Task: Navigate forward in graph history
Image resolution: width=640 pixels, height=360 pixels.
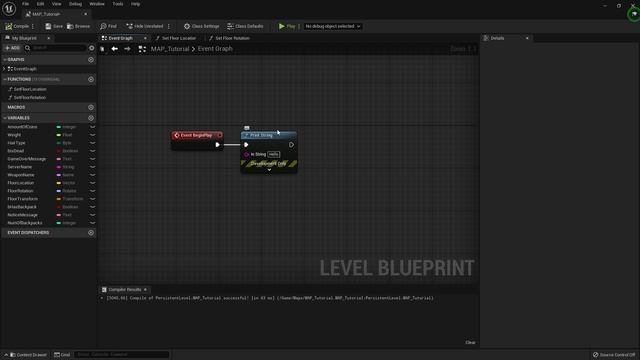Action: click(x=127, y=49)
